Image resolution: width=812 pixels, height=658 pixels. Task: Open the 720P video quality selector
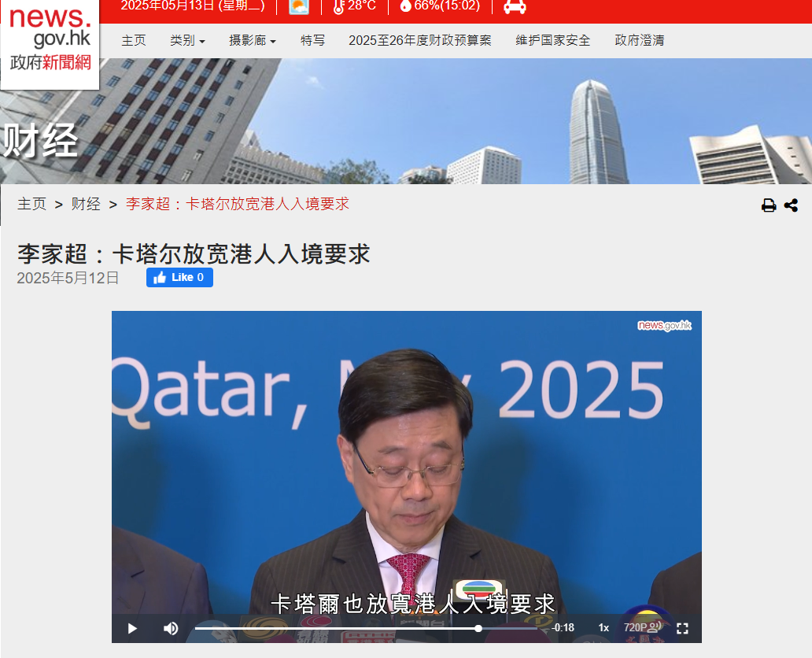[640, 628]
